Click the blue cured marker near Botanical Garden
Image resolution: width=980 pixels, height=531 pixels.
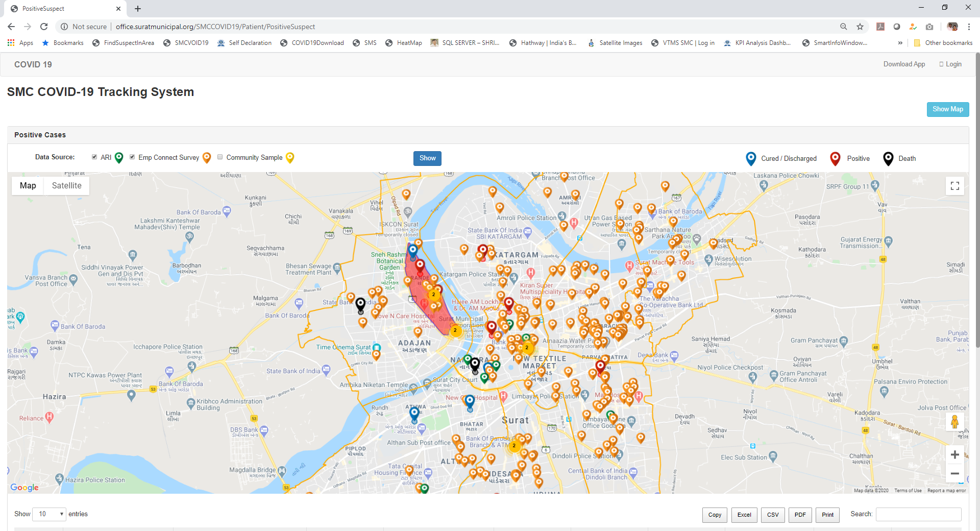[412, 251]
